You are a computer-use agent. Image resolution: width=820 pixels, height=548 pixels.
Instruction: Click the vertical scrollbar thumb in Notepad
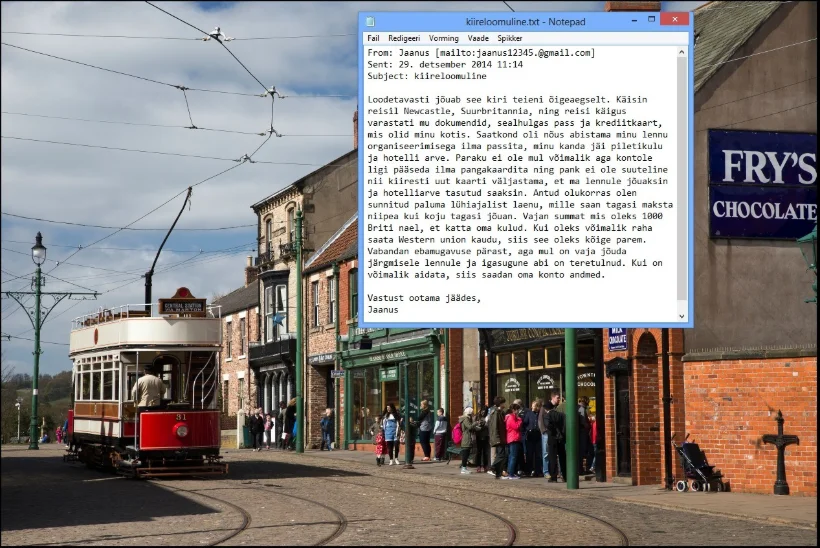[x=681, y=178]
